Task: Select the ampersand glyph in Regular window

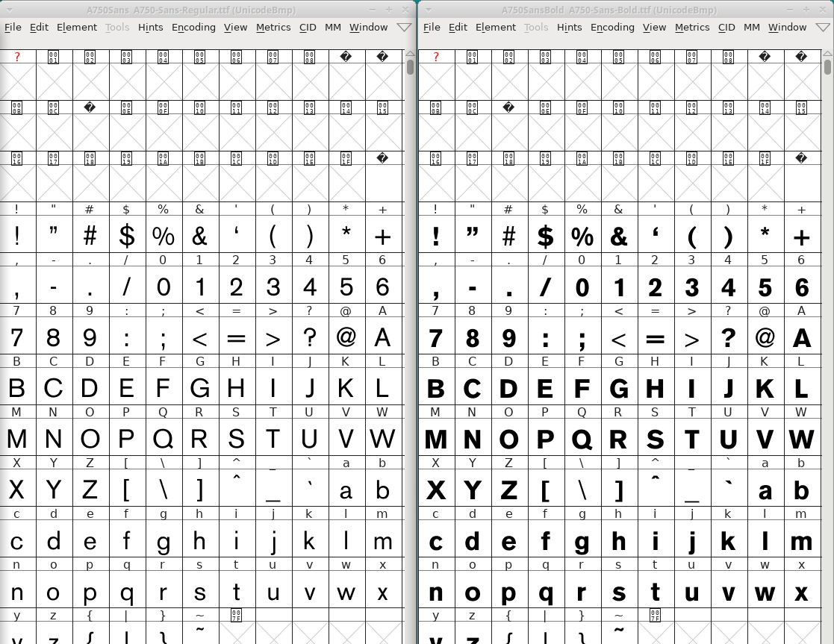Action: tap(199, 235)
